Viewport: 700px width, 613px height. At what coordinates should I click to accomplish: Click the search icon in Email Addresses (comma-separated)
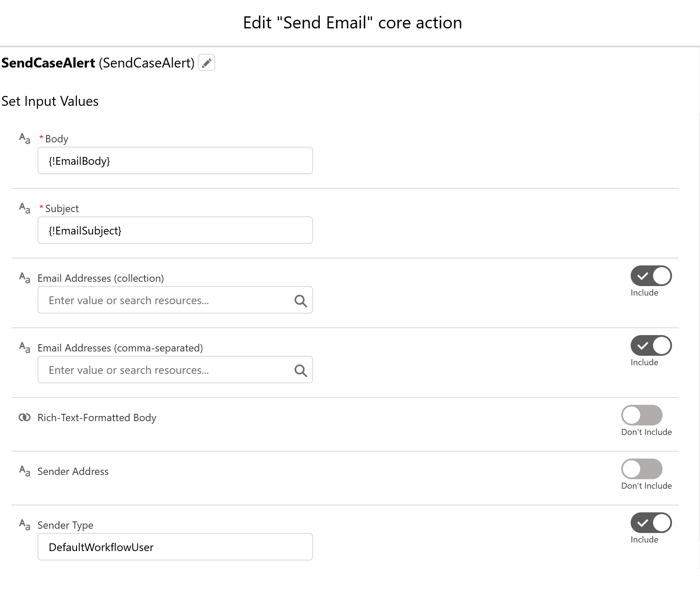pos(300,370)
